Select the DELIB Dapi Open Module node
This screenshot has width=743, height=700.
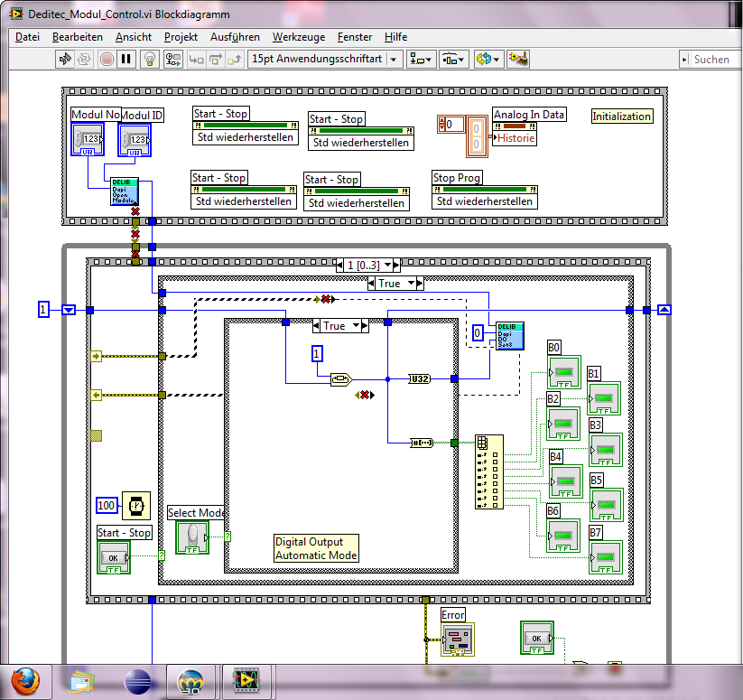click(x=125, y=191)
